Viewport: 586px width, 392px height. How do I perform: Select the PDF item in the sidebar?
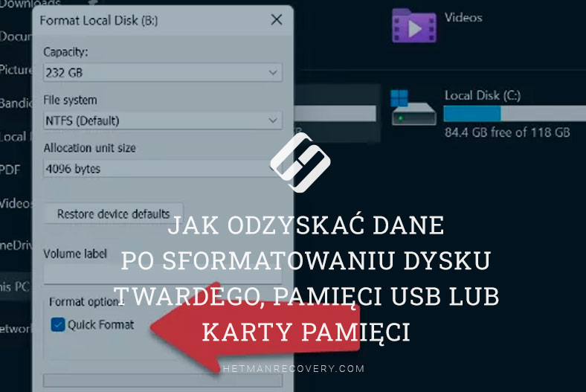(10, 170)
